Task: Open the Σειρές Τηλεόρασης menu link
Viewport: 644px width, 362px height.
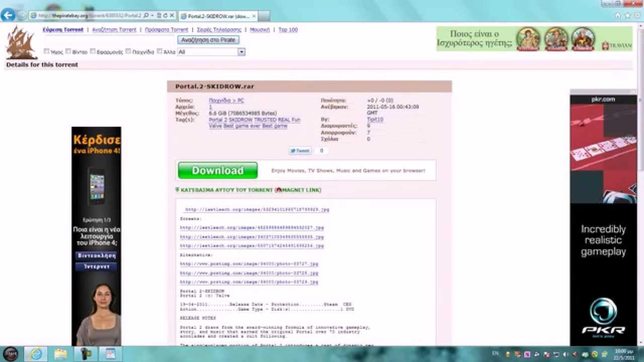Action: [x=219, y=30]
